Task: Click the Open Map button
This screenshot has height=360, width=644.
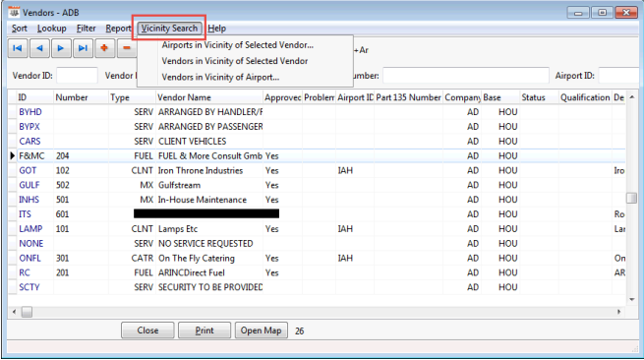Action: coord(262,330)
